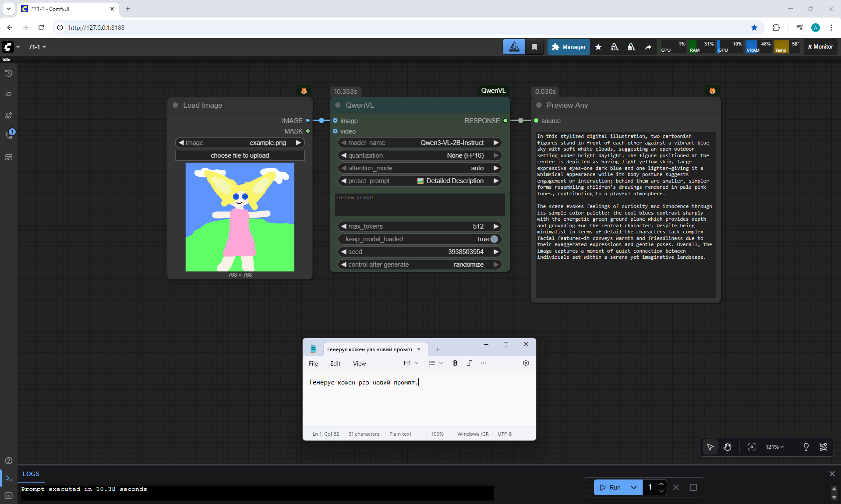Open the View menu in Notepad
Viewport: 841px width, 504px height.
point(359,363)
